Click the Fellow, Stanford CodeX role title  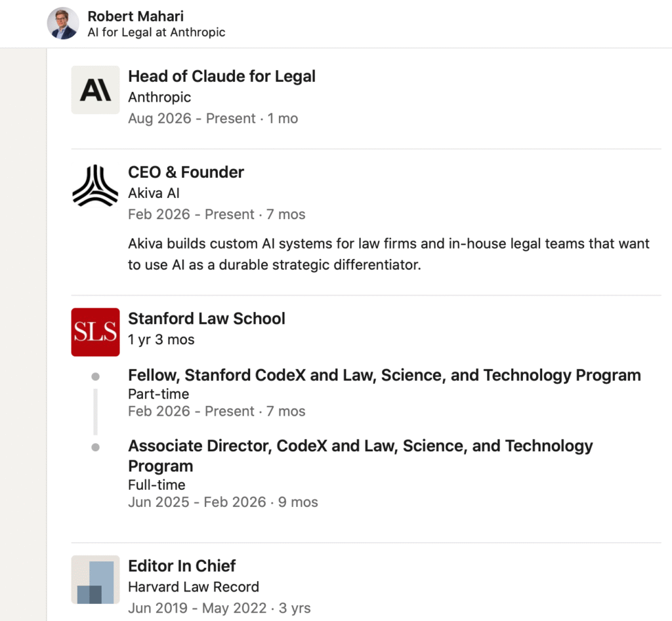tap(385, 375)
